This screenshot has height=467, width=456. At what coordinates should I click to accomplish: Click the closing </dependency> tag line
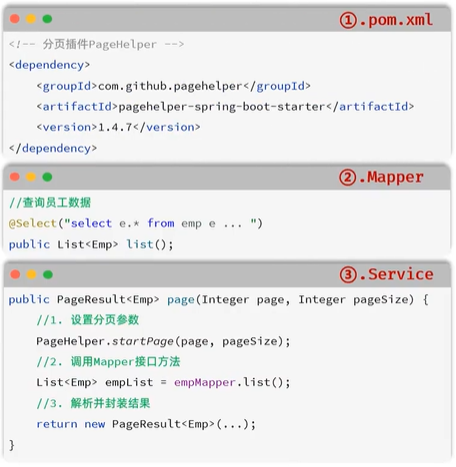[53, 148]
